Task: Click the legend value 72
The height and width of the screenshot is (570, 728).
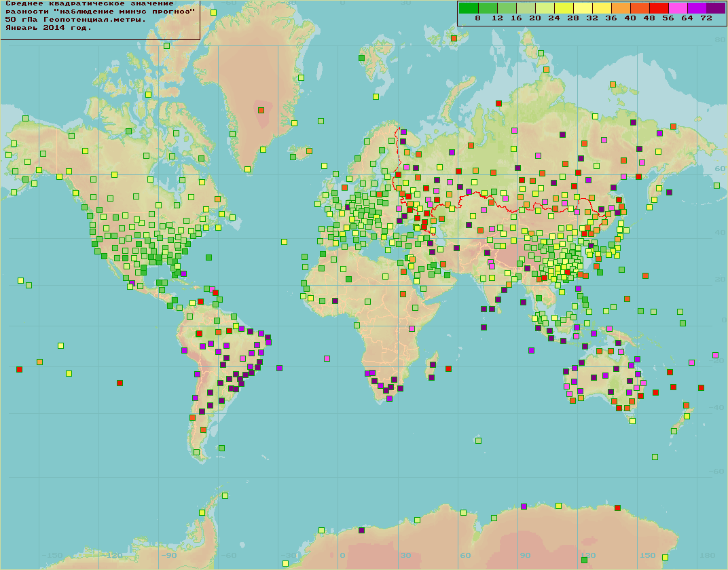Action: point(706,18)
